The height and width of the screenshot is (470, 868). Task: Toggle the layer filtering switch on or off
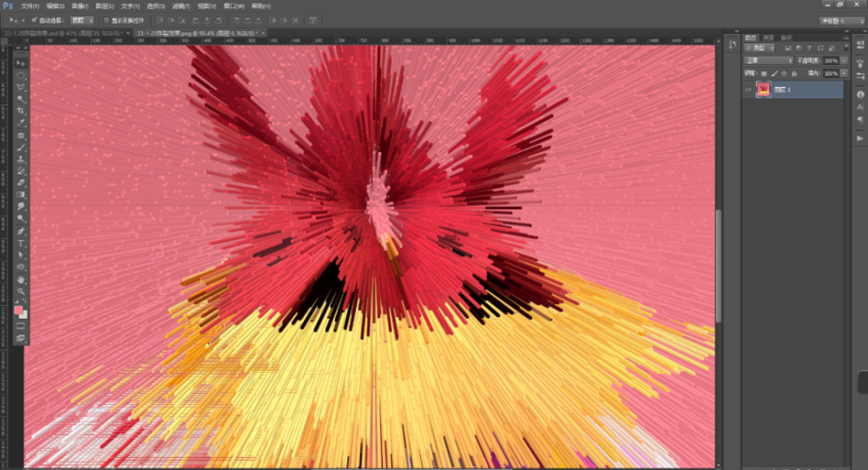[x=845, y=49]
